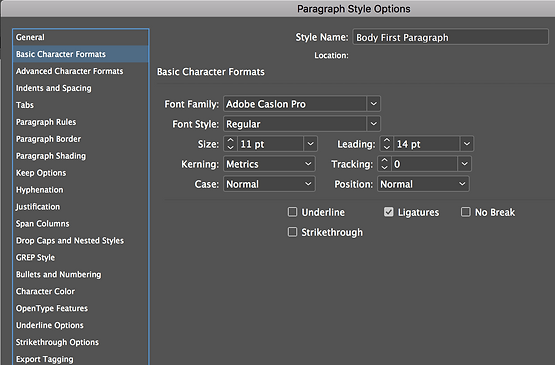Select Basic Character Formats category
The image size is (555, 365).
click(81, 54)
